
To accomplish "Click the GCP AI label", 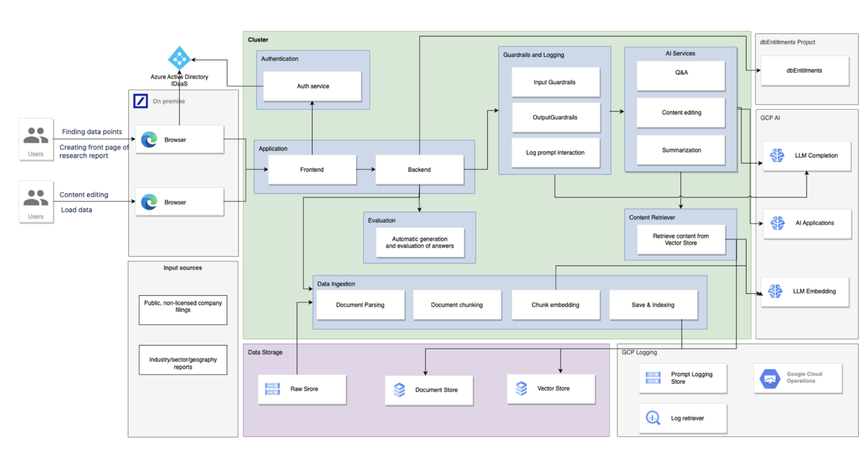I will tap(770, 118).
